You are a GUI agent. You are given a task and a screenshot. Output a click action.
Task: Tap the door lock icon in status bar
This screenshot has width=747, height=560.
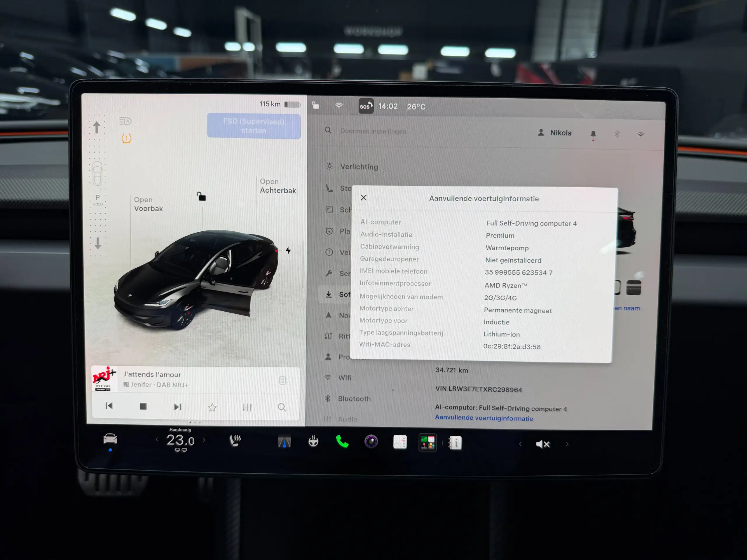315,105
